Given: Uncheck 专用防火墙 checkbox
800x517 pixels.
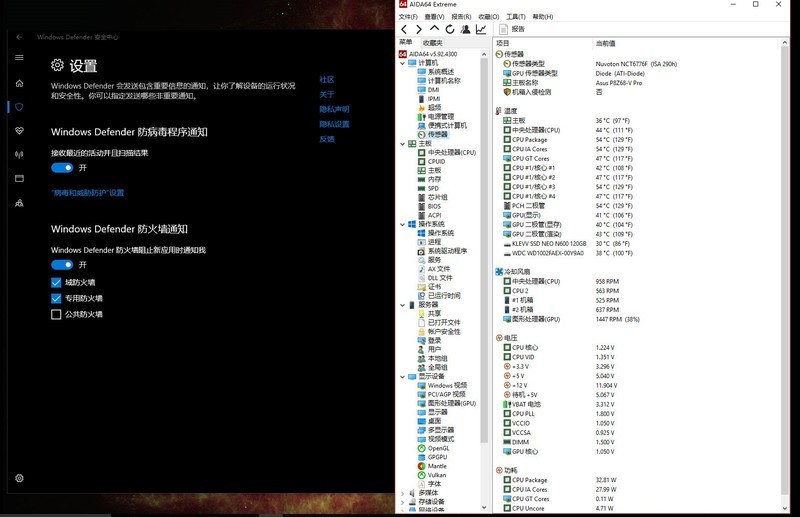Looking at the screenshot, I should [56, 298].
